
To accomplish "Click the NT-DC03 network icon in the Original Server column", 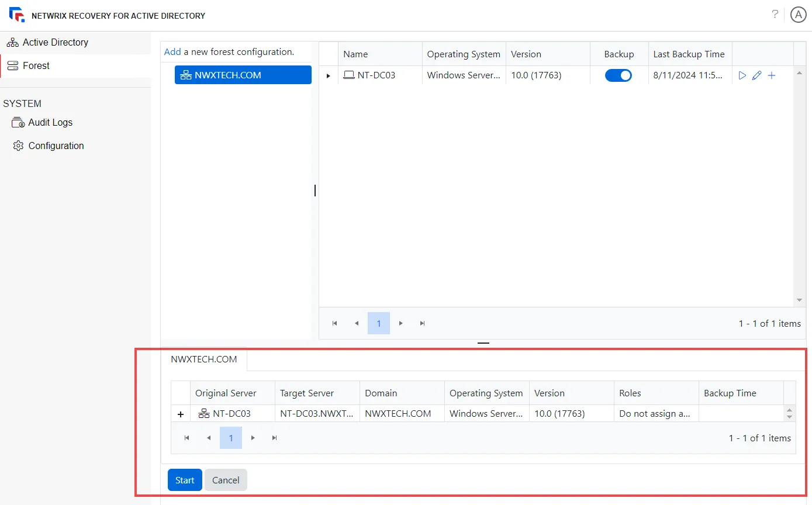I will point(204,413).
